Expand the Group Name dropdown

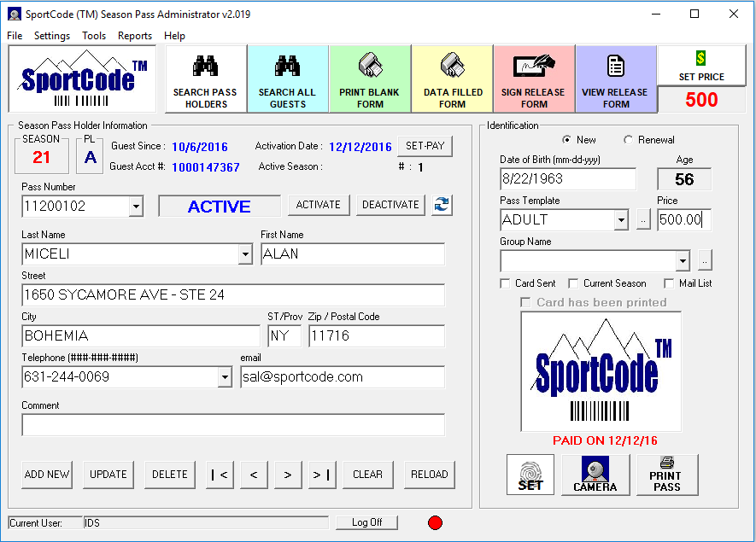tap(683, 261)
